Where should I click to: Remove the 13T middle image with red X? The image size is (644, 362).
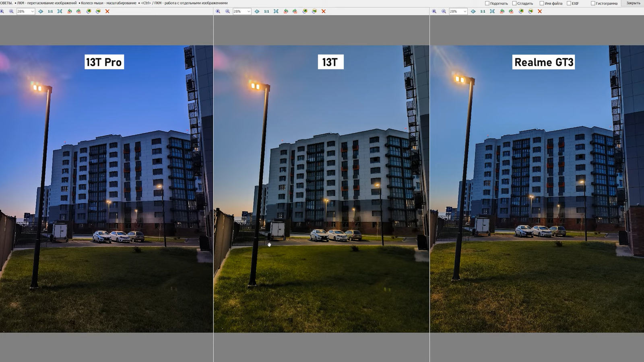[x=324, y=11]
